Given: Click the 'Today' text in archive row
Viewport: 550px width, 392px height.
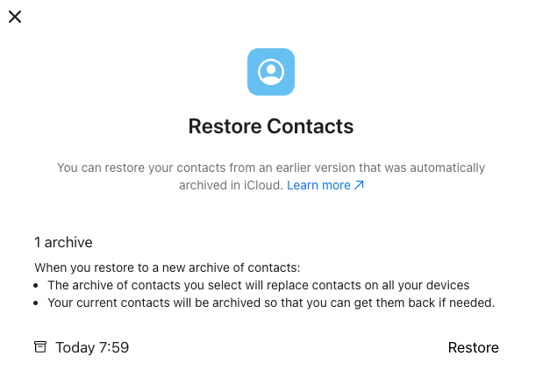Looking at the screenshot, I should pos(75,347).
